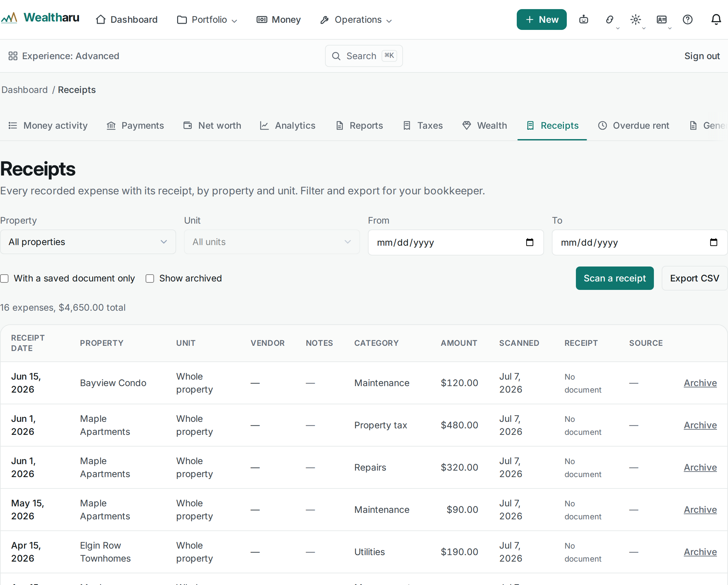
Task: Open the assistant robot icon
Action: 583,19
